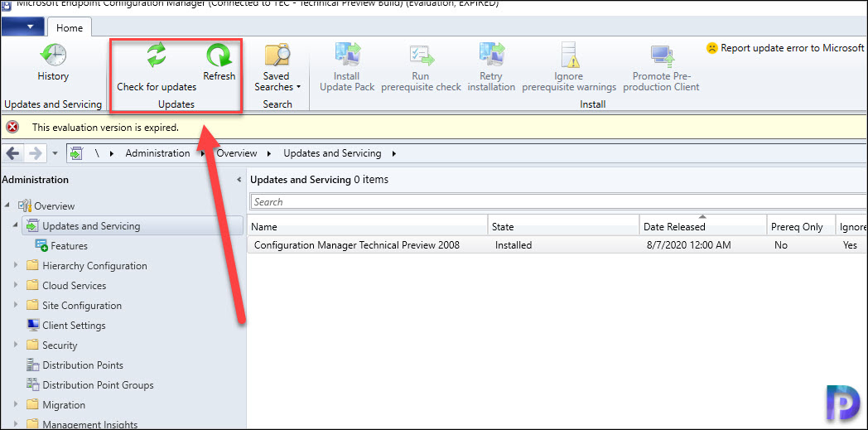Click Updates and Servicing breadcrumb

[x=332, y=153]
